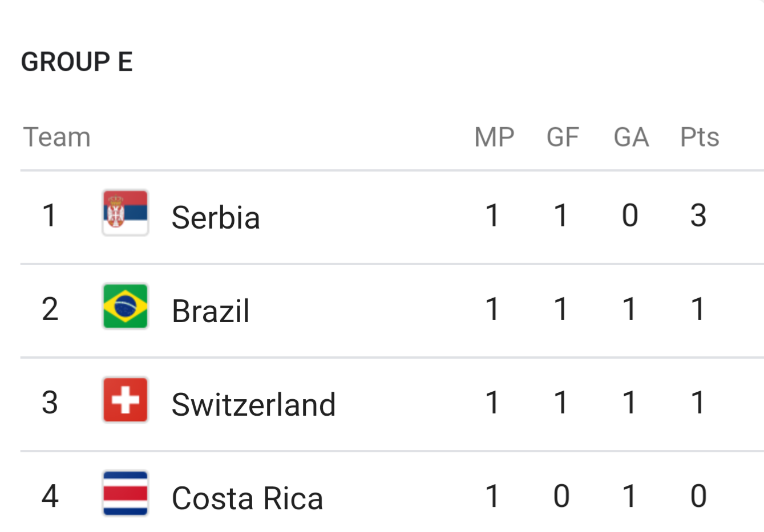Click Serbia's points value 3

tap(698, 216)
